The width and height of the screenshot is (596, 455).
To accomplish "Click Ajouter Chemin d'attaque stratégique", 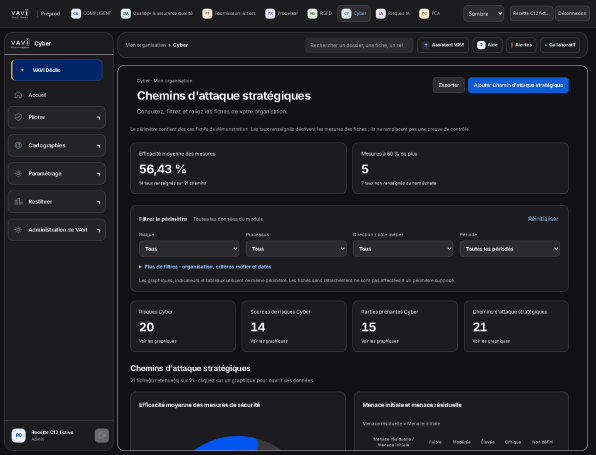I will 518,85.
